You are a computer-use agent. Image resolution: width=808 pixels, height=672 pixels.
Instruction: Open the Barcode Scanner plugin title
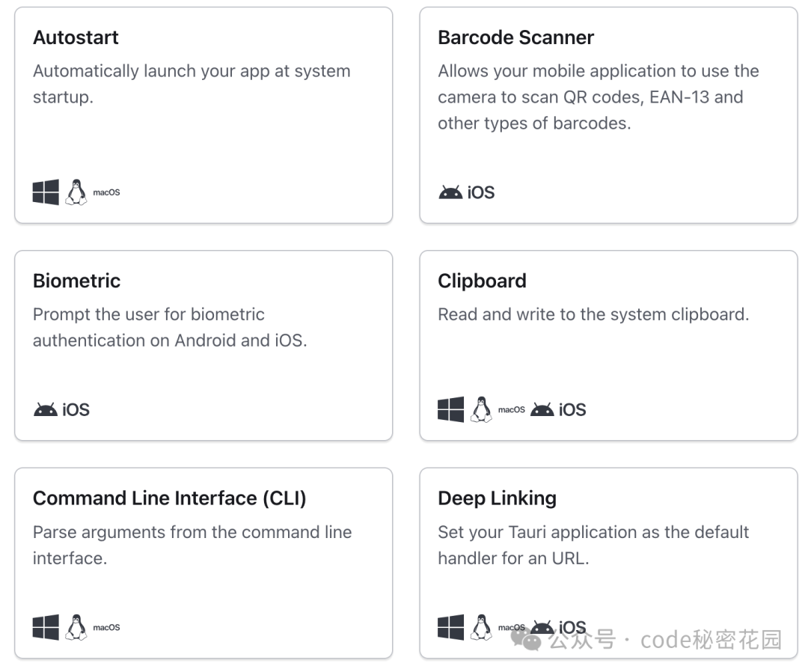515,37
